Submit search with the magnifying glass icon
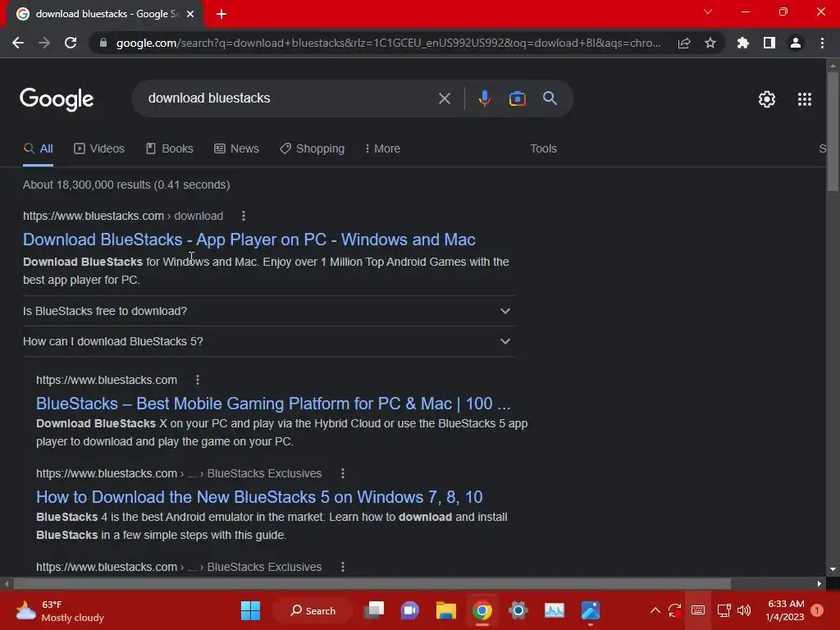The width and height of the screenshot is (840, 630). (x=550, y=98)
